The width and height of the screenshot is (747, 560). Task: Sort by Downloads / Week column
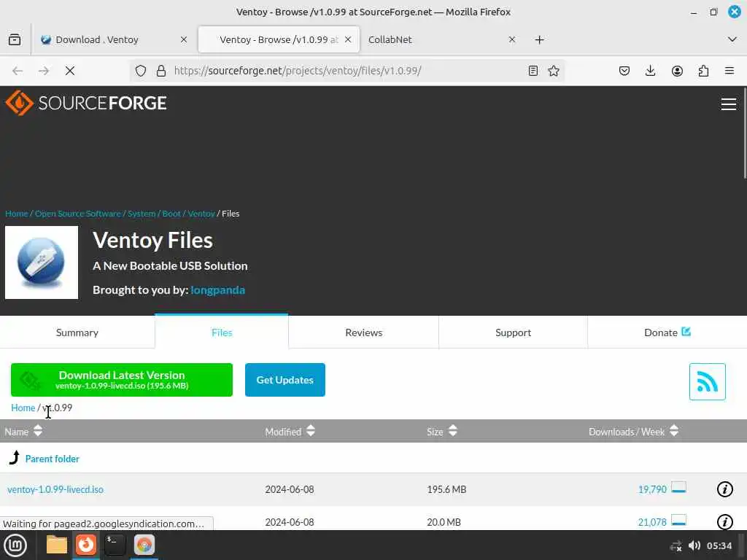[x=633, y=432]
